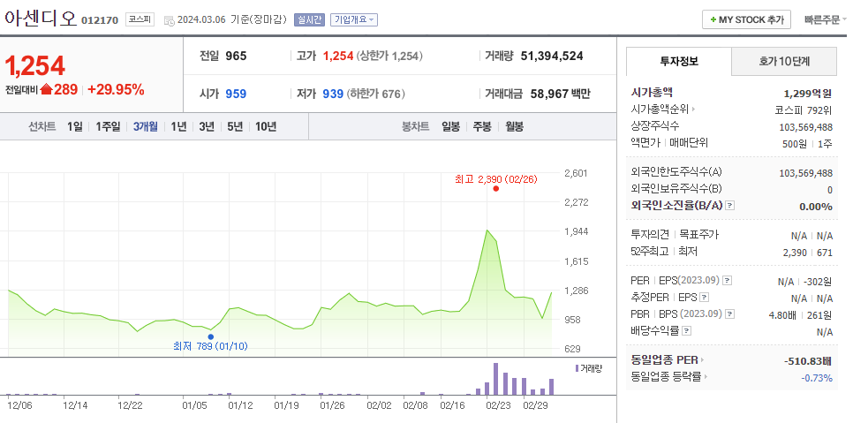Image resolution: width=868 pixels, height=423 pixels.
Task: Click the 거래대금 value 58,967 백만
Action: pos(560,94)
